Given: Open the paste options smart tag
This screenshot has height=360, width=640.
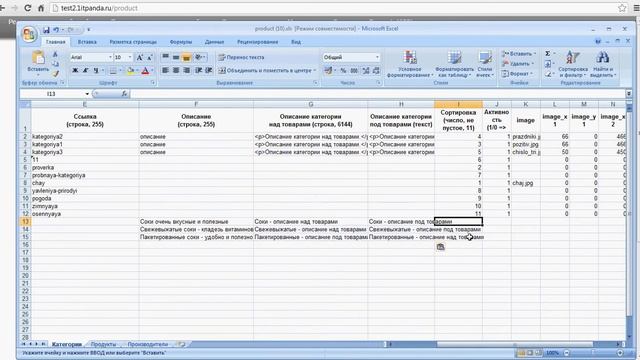Looking at the screenshot, I should [x=440, y=247].
